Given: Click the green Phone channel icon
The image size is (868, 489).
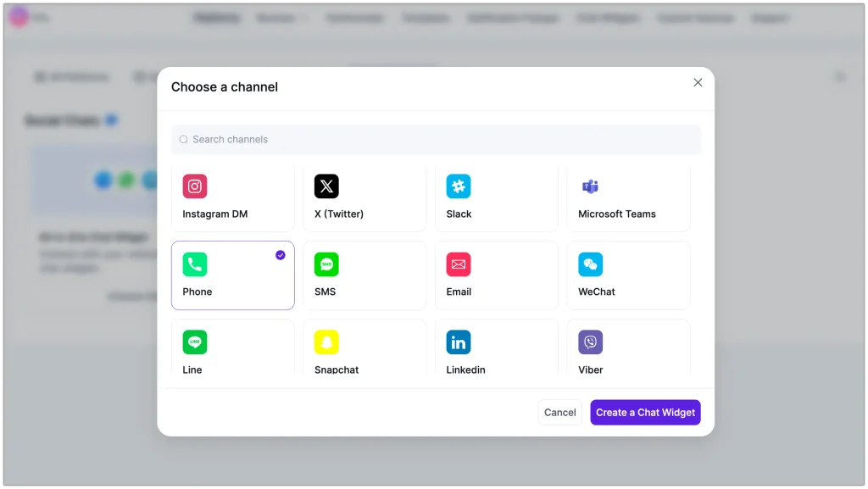Looking at the screenshot, I should [x=195, y=264].
